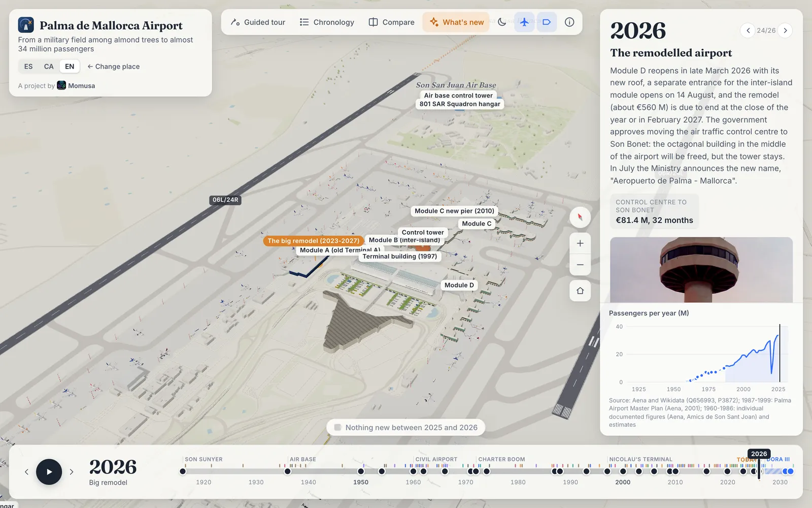The height and width of the screenshot is (508, 812).
Task: Jump to the 1950 timeline event dot
Action: pos(361,471)
